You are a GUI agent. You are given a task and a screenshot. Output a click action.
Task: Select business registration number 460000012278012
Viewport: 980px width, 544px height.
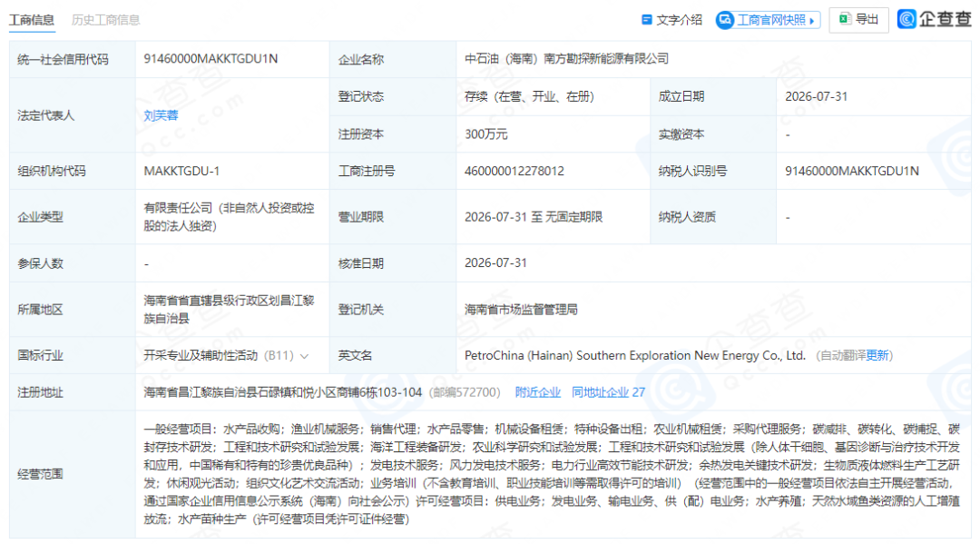click(514, 171)
